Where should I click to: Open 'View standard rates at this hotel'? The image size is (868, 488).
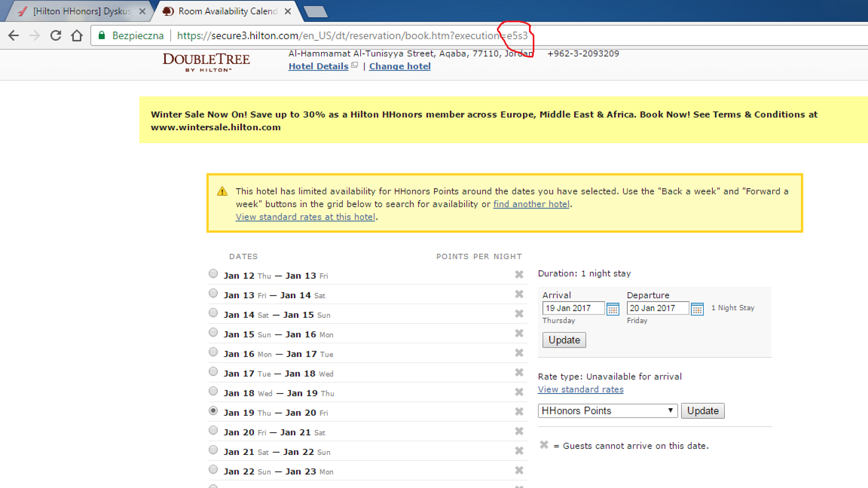[305, 217]
